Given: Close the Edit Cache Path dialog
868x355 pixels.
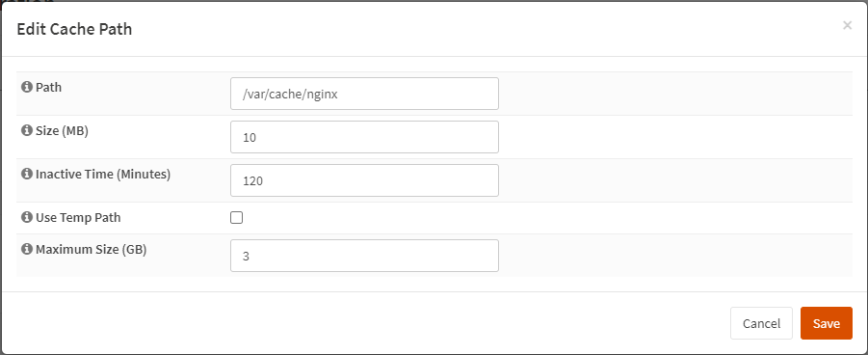Looking at the screenshot, I should (847, 25).
